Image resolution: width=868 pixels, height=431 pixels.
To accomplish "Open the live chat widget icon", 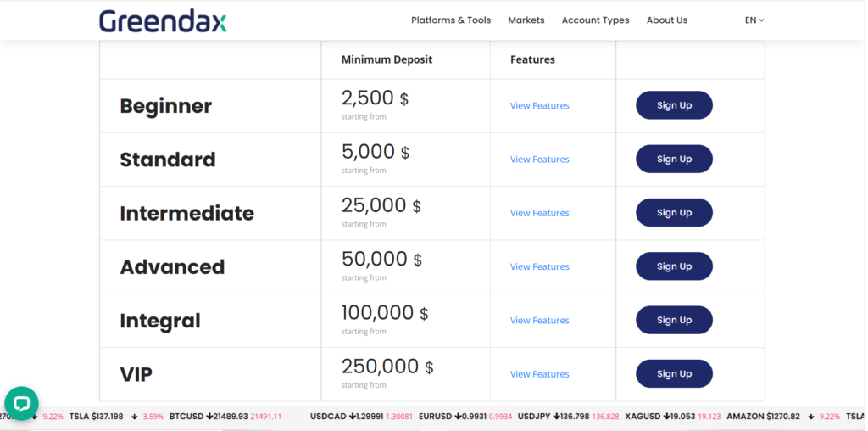I will coord(21,403).
